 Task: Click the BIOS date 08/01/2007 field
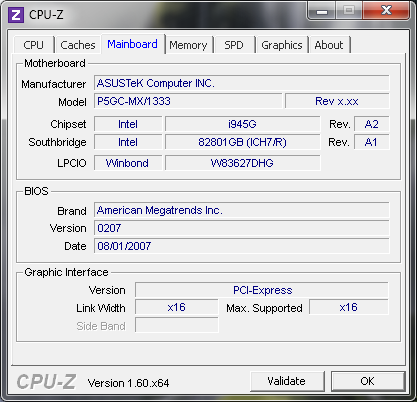point(242,246)
